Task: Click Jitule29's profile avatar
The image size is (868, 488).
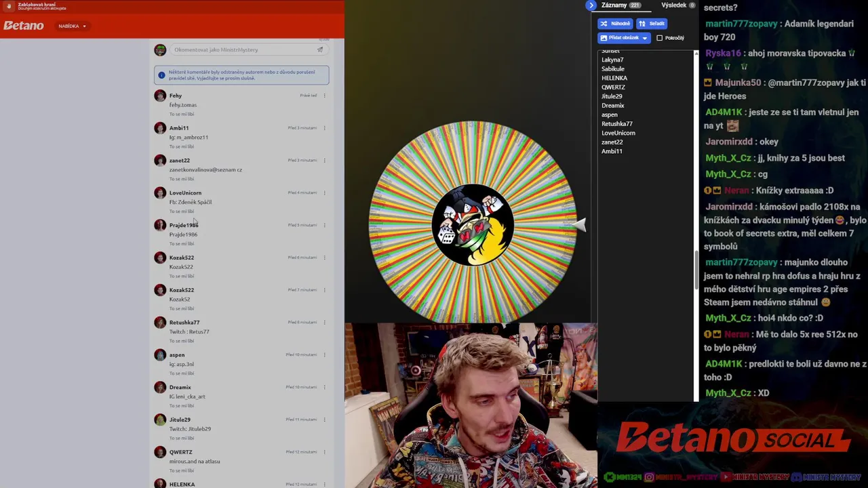Action: [160, 420]
